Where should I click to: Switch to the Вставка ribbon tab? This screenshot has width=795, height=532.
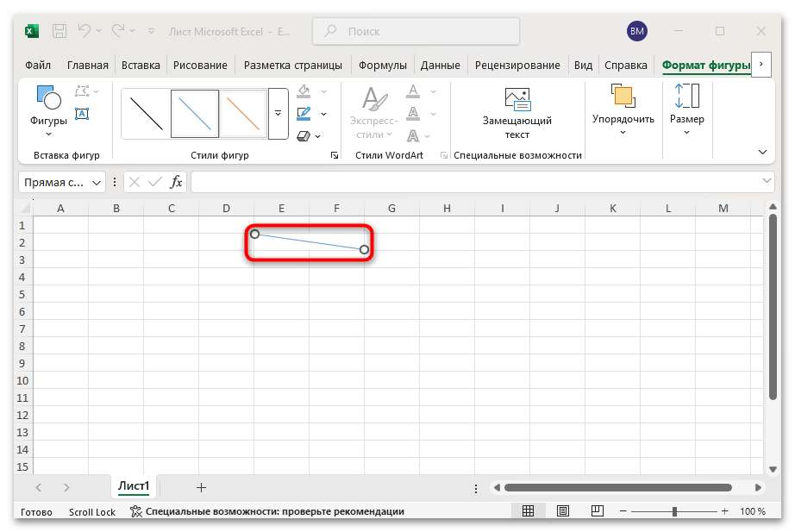point(140,65)
